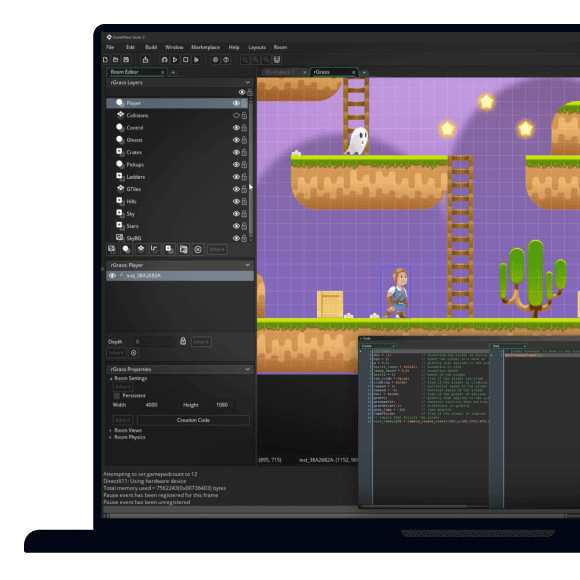This screenshot has height=580, width=580.
Task: Save the project with the floppy icon
Action: (x=126, y=60)
